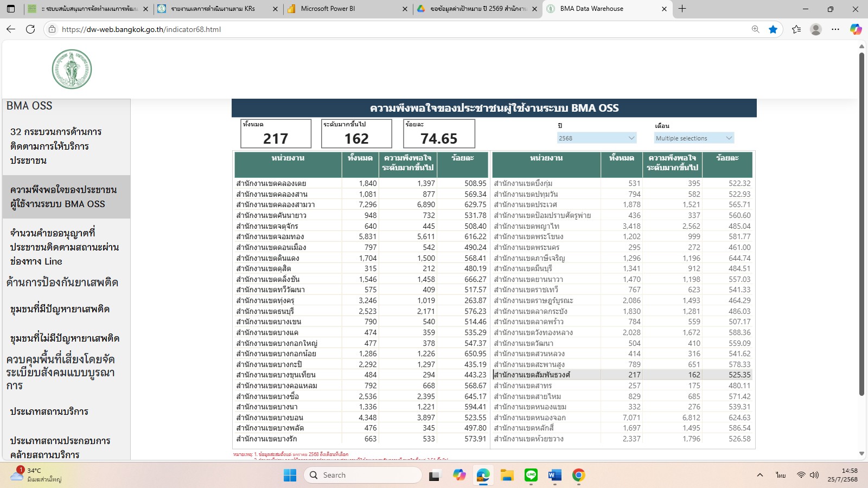Viewport: 868px width, 488px height.
Task: Switch to the first ระบบสนับสนุนการจัดทำแผน tab
Action: coord(88,9)
